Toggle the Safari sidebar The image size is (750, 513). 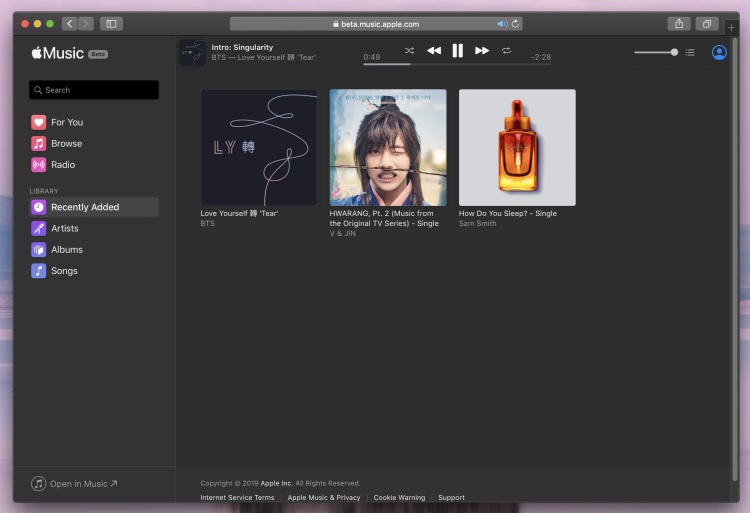tap(111, 24)
